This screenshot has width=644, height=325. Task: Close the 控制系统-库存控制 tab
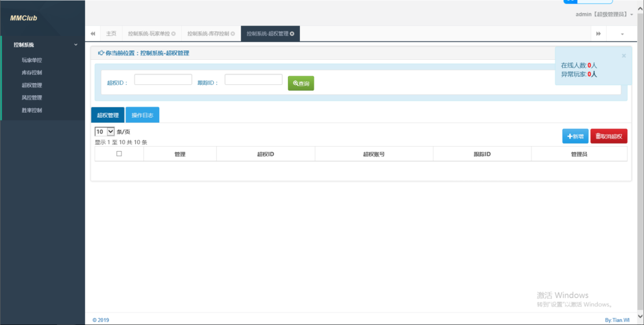click(233, 33)
